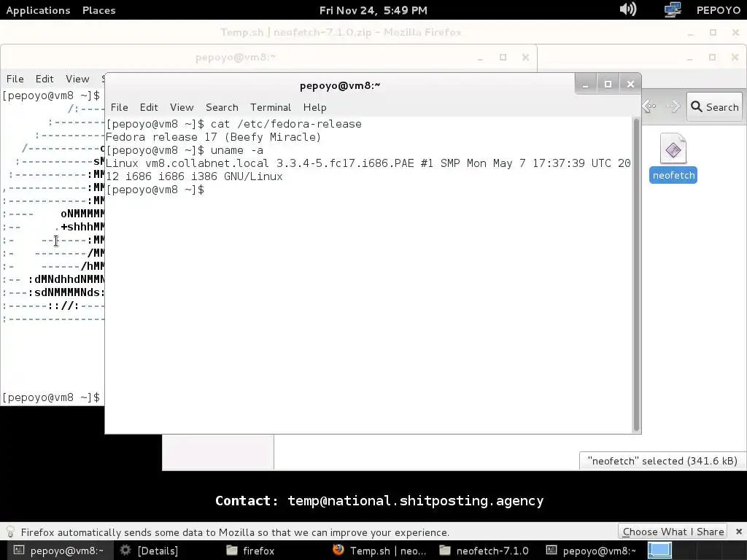Click the empty prompt in front terminal
Image resolution: width=747 pixels, height=560 pixels.
tap(155, 190)
